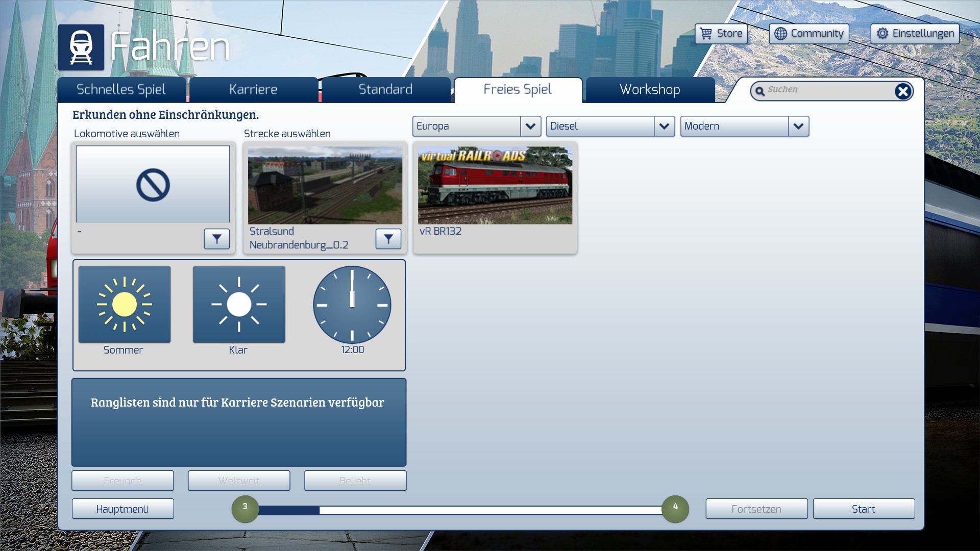Click the Sommer season sun icon
980x551 pixels.
(125, 305)
